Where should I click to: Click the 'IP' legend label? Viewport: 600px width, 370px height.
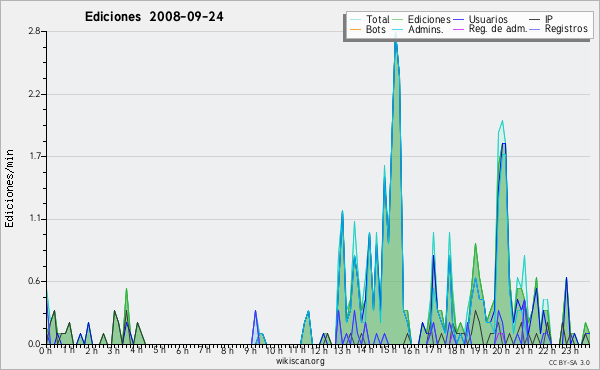pos(549,19)
